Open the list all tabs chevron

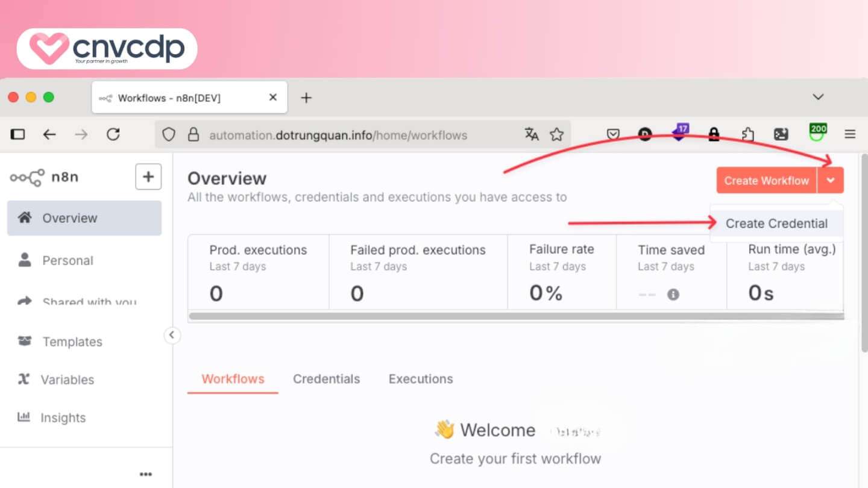(x=818, y=97)
